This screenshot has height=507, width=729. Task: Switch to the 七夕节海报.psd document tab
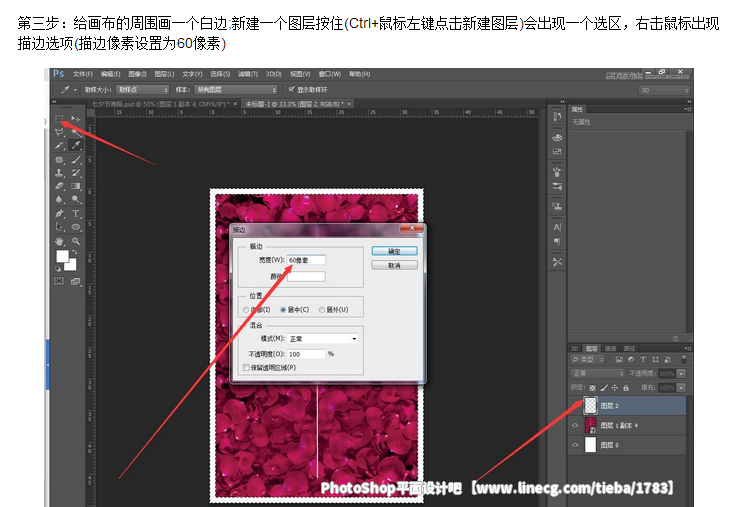point(165,104)
